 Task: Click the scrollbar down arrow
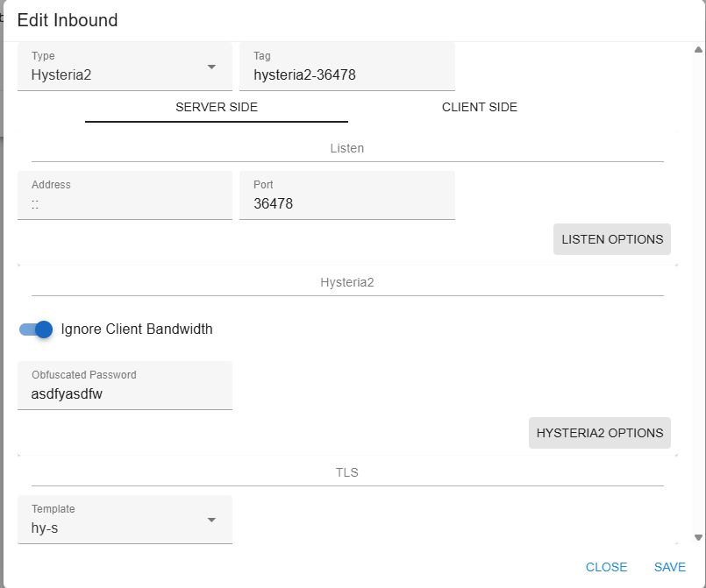(698, 538)
